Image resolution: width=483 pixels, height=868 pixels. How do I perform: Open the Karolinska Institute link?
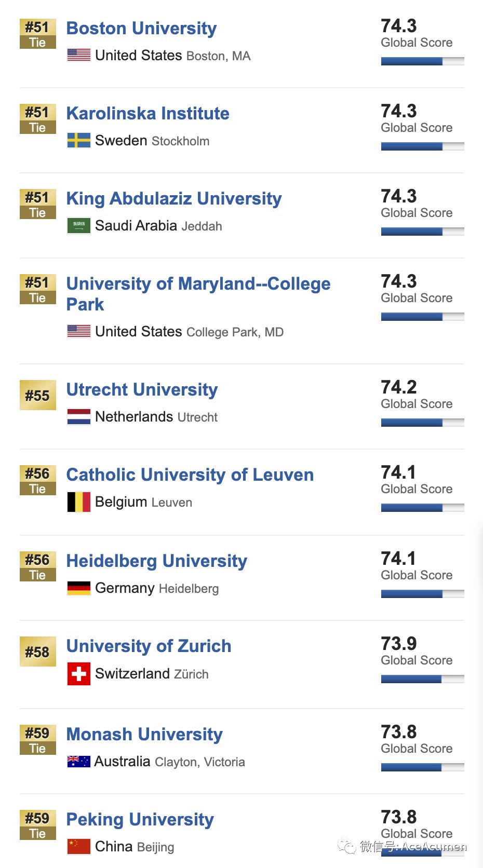147,113
